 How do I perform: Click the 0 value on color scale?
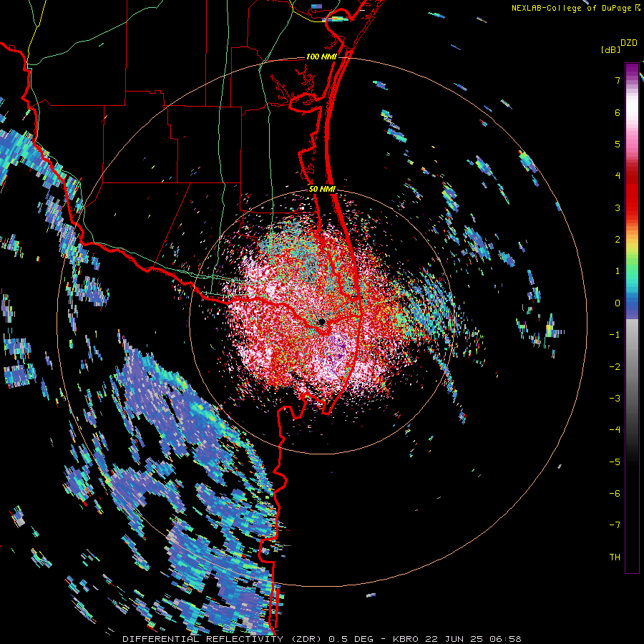618,303
